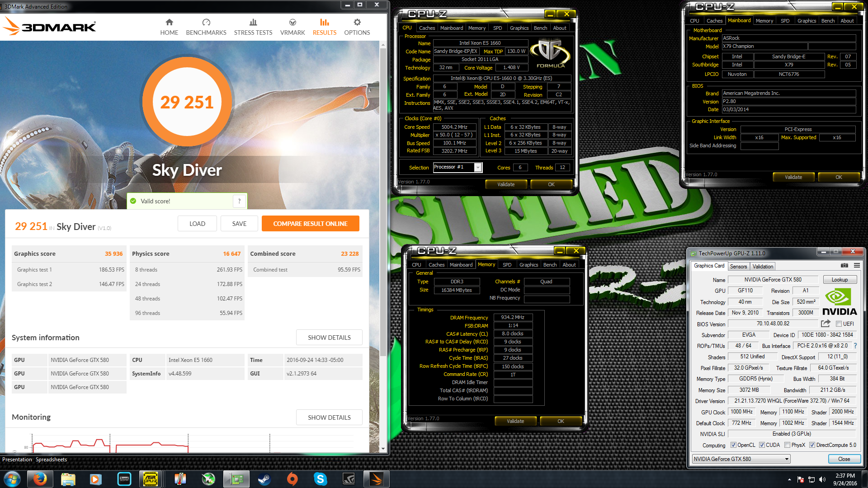Viewport: 868px width, 488px height.
Task: Click Validate in CPU-Z CPU window
Action: tap(506, 184)
